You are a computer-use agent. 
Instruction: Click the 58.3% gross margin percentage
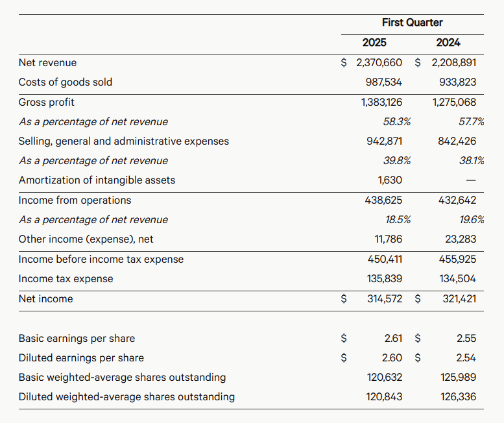(397, 122)
